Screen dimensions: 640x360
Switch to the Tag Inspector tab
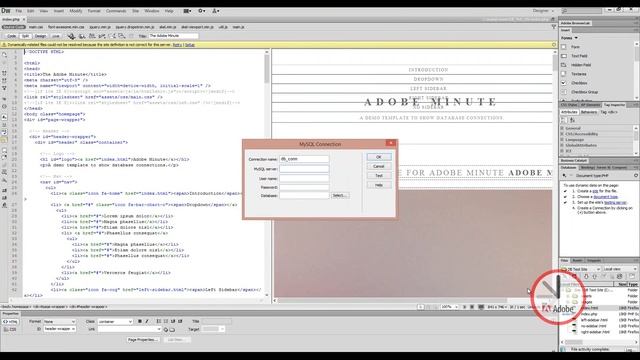(614, 105)
